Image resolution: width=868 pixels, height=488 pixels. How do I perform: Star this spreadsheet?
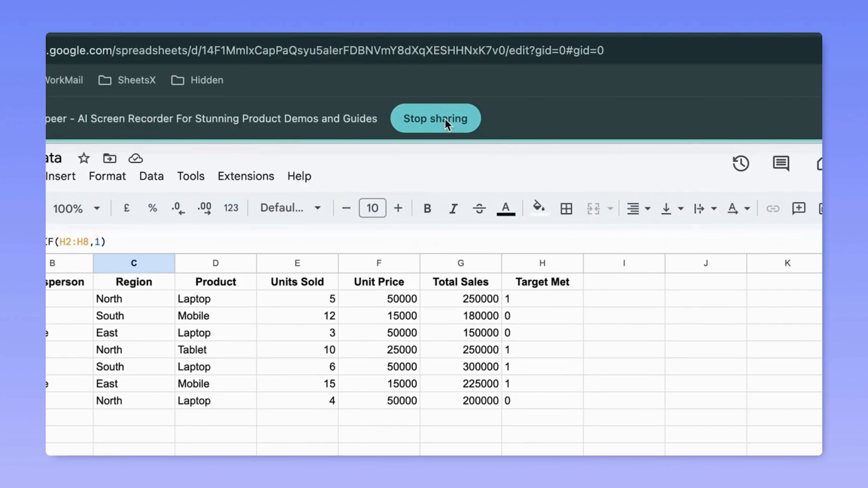click(84, 158)
